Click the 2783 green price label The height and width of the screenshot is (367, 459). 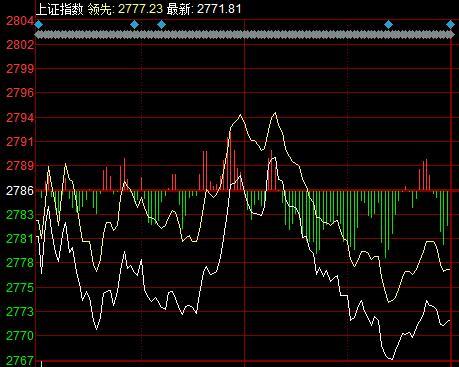pyautogui.click(x=20, y=215)
